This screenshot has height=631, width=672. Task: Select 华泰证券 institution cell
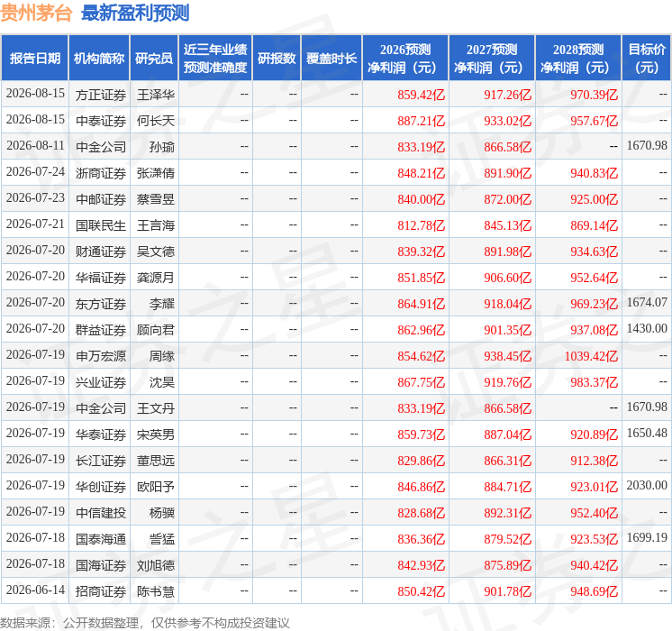(101, 435)
